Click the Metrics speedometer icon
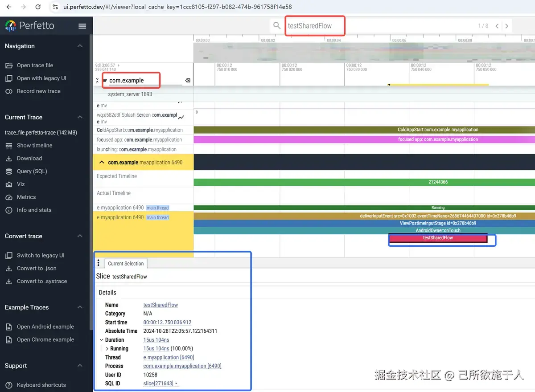This screenshot has height=392, width=535. pos(9,197)
